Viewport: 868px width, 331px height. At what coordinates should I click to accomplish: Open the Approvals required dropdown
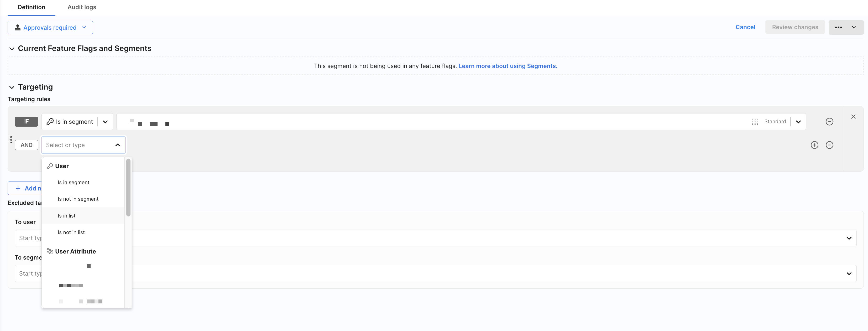click(x=50, y=28)
